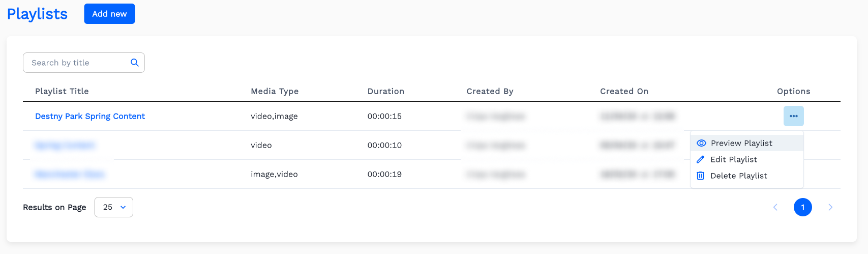Click the Playlist Title column header
This screenshot has height=254, width=868.
point(62,91)
